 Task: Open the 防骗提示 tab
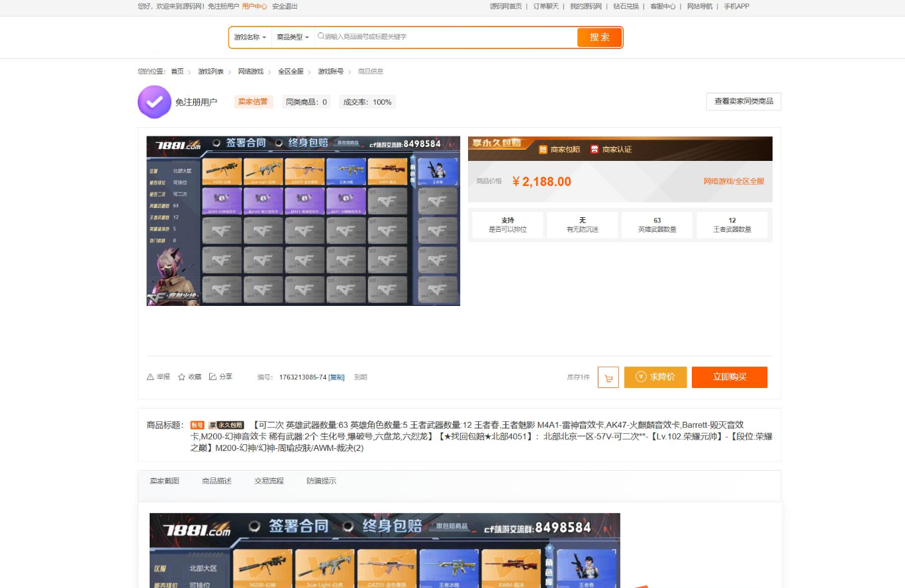tap(321, 481)
